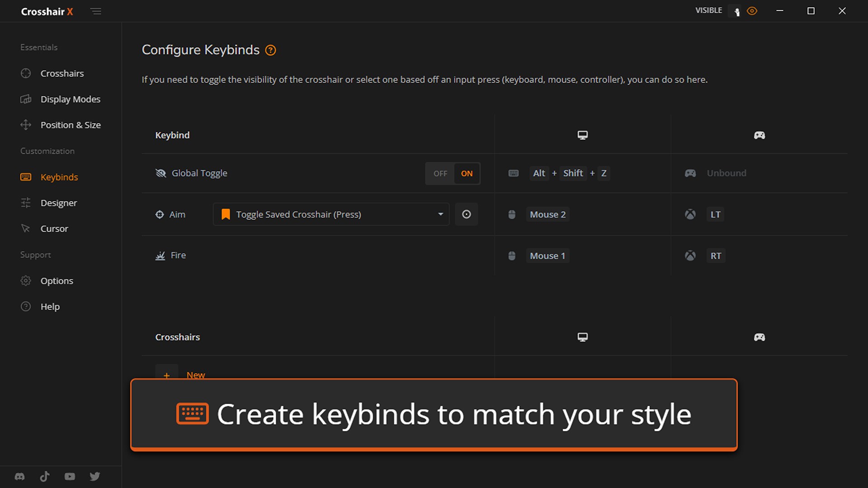Viewport: 868px width, 488px height.
Task: Open the Designer panel
Action: pyautogui.click(x=59, y=203)
